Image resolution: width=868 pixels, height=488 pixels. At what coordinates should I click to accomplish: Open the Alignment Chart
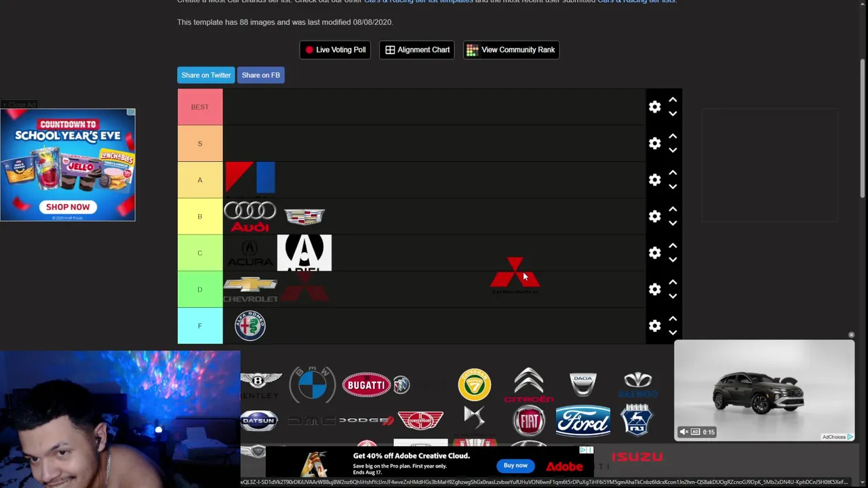(x=417, y=49)
